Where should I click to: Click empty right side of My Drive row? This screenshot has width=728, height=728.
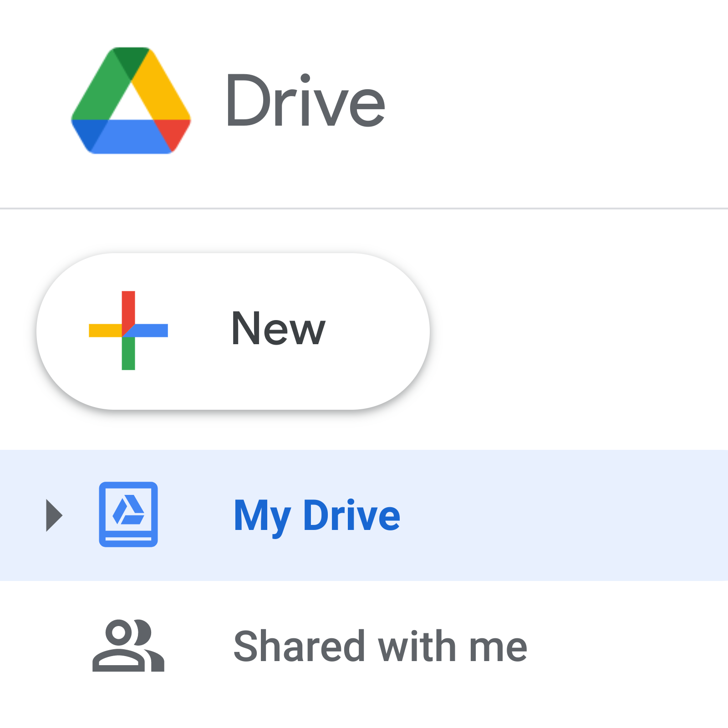pyautogui.click(x=569, y=515)
